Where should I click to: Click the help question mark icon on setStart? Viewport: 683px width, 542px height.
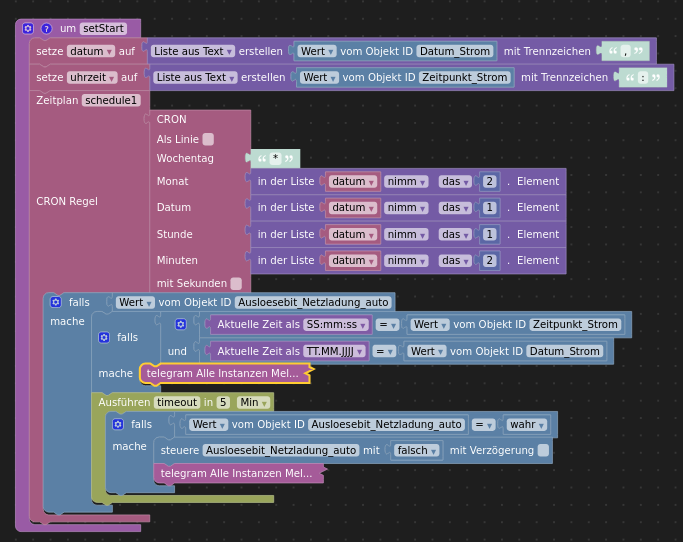[46, 29]
